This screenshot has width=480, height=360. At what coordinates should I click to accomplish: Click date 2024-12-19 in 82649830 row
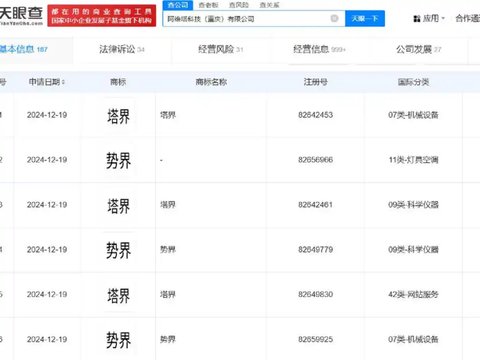coord(47,294)
